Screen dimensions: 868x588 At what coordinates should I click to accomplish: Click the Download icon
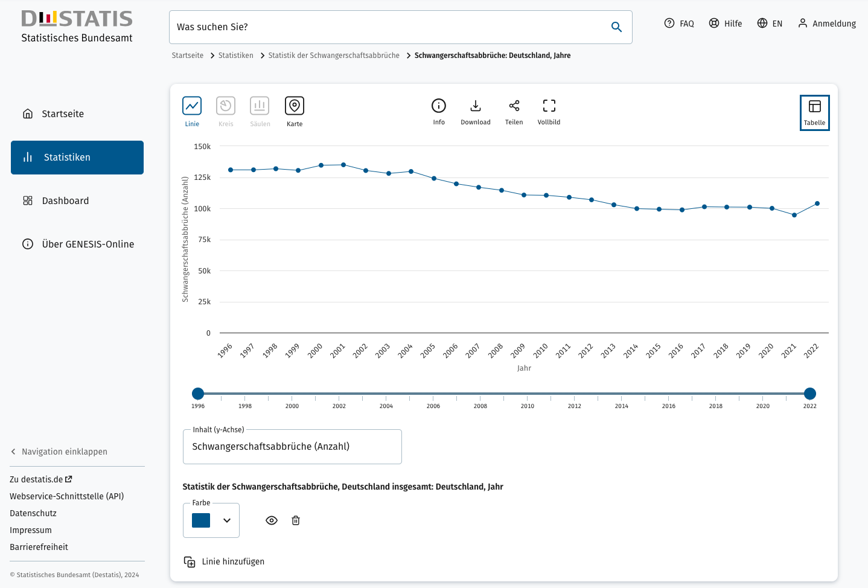[476, 106]
